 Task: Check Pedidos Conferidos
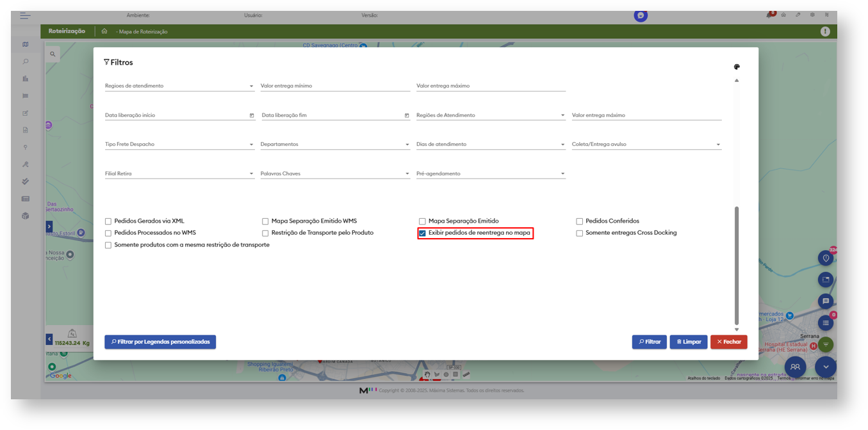click(579, 221)
